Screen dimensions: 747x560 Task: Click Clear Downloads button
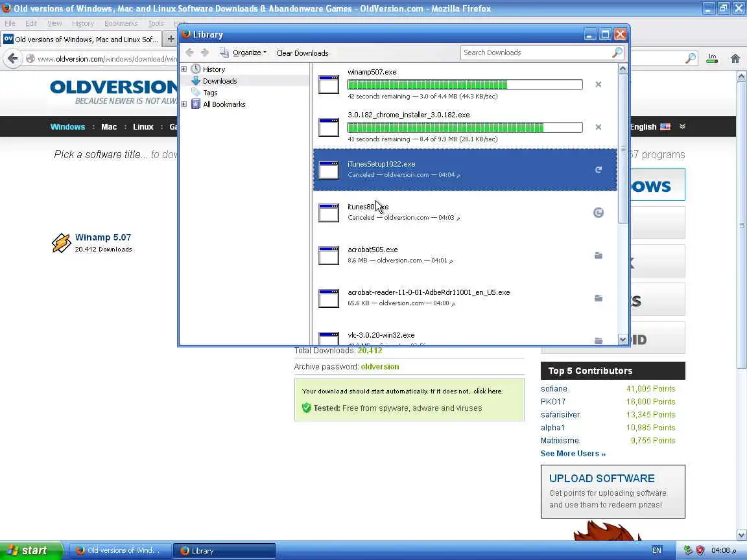point(302,53)
